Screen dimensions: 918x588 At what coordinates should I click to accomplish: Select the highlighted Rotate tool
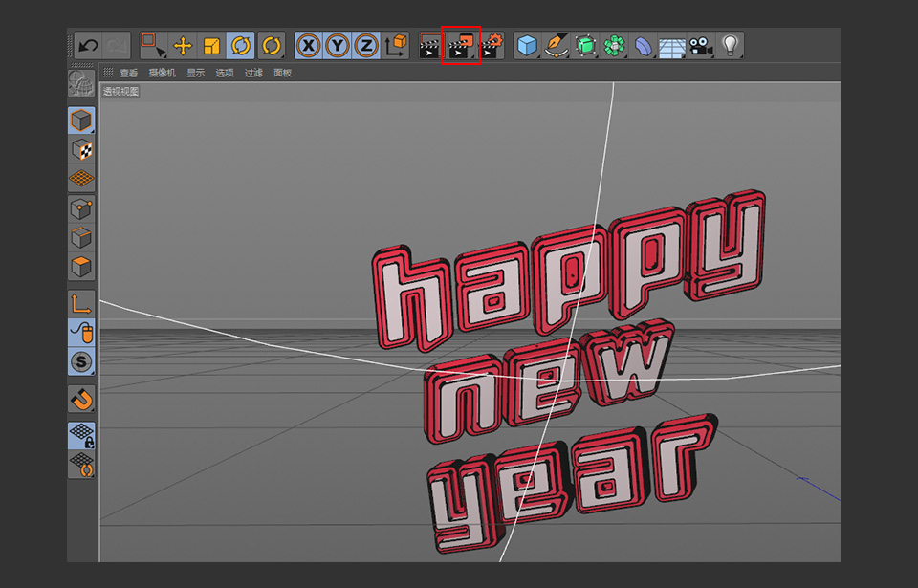[x=241, y=46]
